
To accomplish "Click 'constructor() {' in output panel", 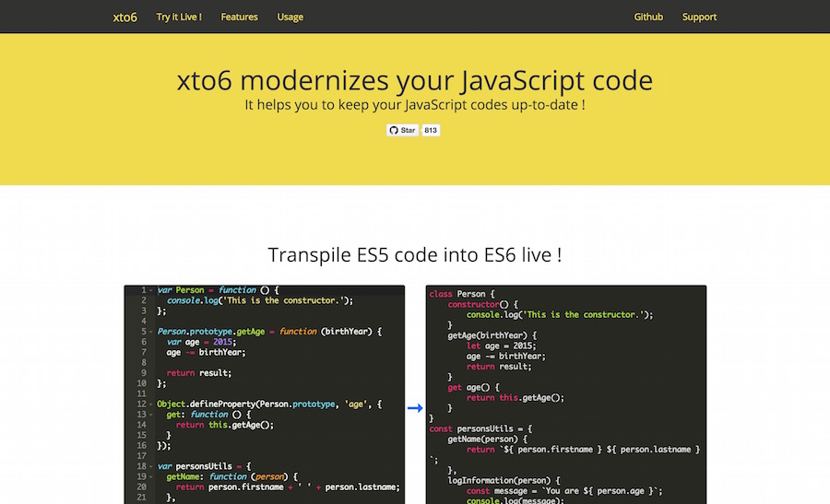I will tap(483, 304).
